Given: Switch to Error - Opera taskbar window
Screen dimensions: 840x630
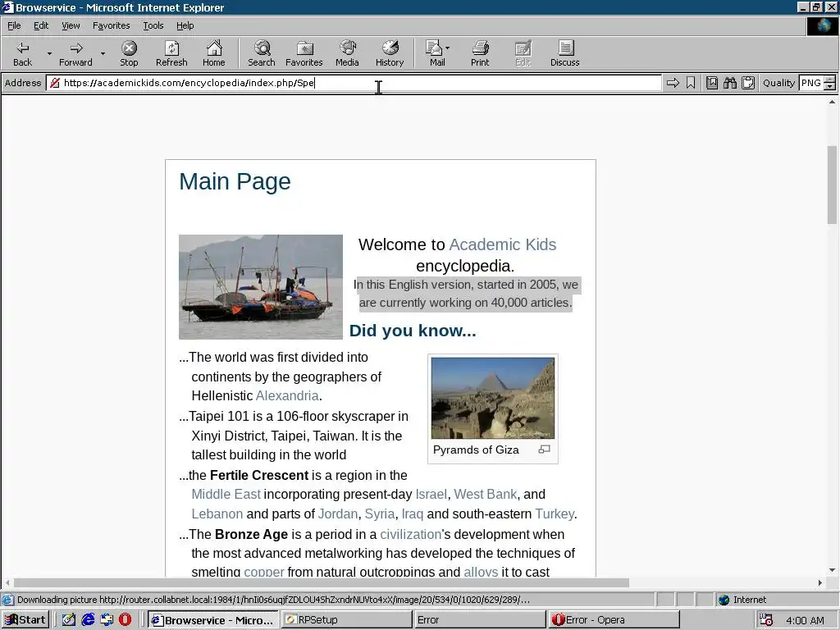Looking at the screenshot, I should [x=614, y=620].
